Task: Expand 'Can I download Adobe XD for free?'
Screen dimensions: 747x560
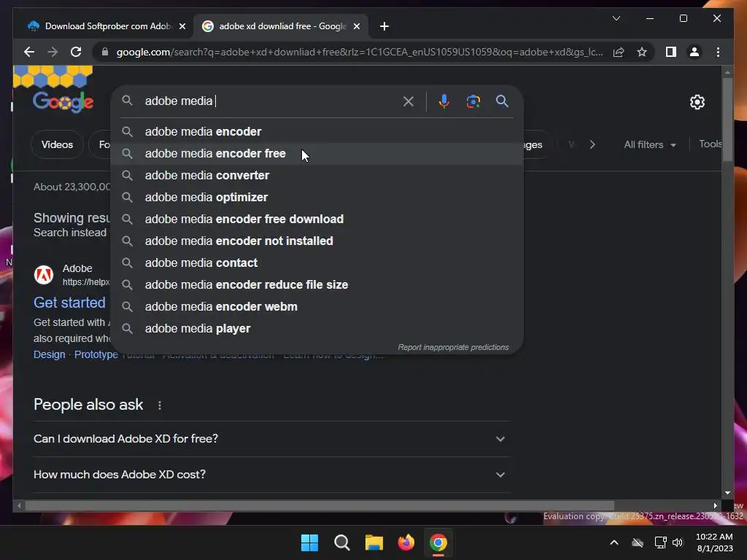Action: point(271,438)
